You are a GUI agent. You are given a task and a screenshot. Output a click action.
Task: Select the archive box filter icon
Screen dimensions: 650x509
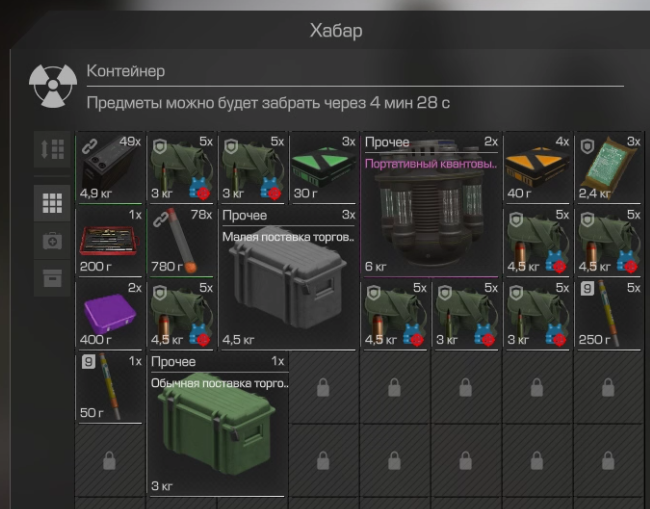point(52,278)
